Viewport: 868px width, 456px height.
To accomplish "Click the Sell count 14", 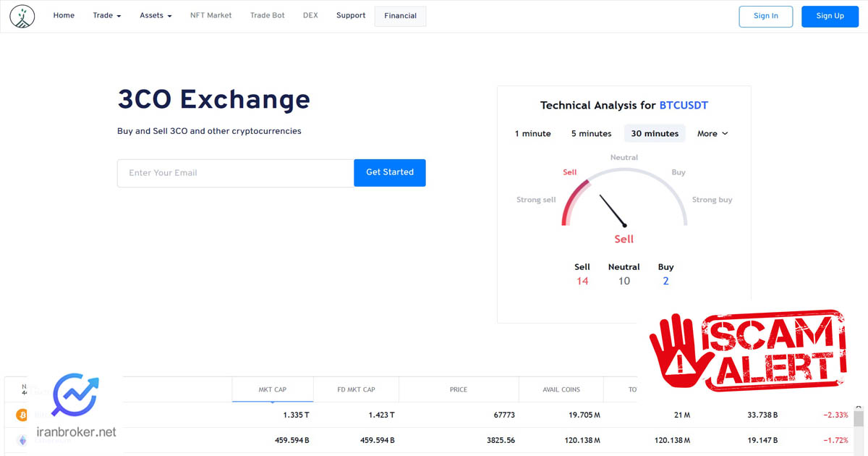I will point(582,282).
